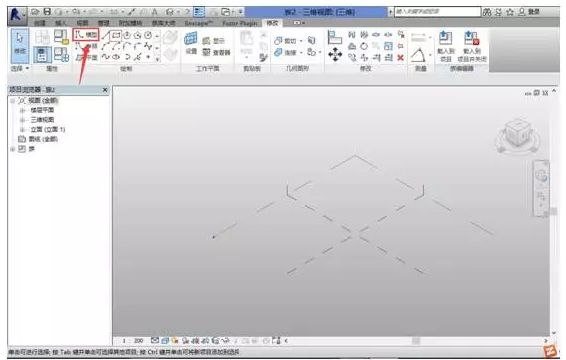Click the work plane Viewer button
This screenshot has width=566, height=360.
(216, 52)
